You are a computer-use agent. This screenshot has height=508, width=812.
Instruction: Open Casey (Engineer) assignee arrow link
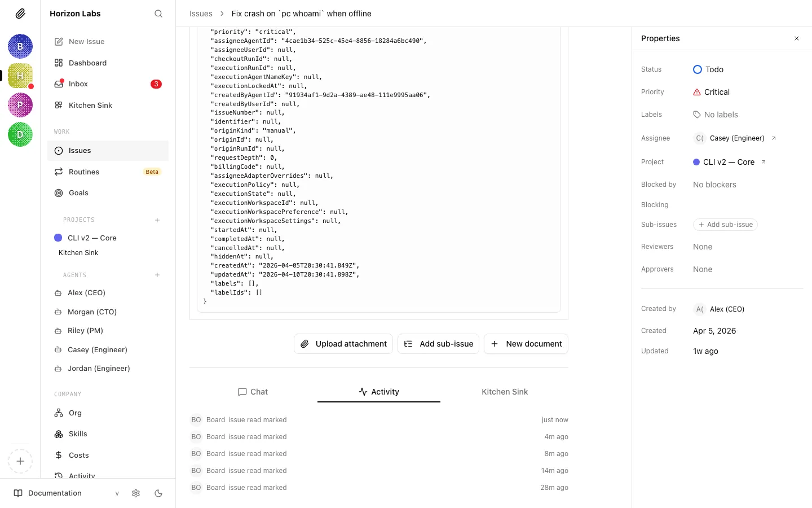(774, 138)
